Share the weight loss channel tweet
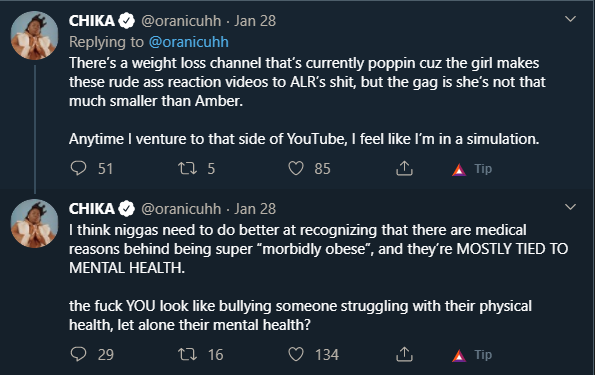Viewport: 595px width, 375px height. point(404,168)
